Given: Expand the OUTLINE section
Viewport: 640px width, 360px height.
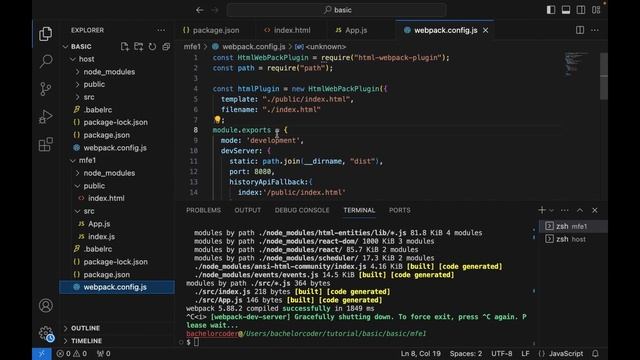Looking at the screenshot, I should click(85, 328).
